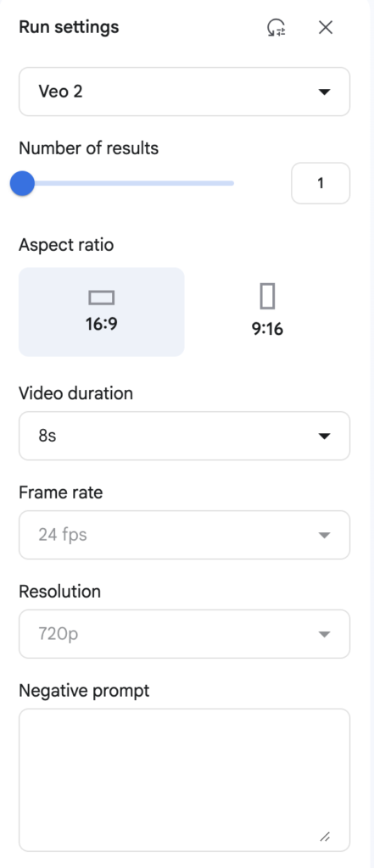Image resolution: width=374 pixels, height=868 pixels.
Task: Click the Frame rate dropdown arrow
Action: coord(324,536)
